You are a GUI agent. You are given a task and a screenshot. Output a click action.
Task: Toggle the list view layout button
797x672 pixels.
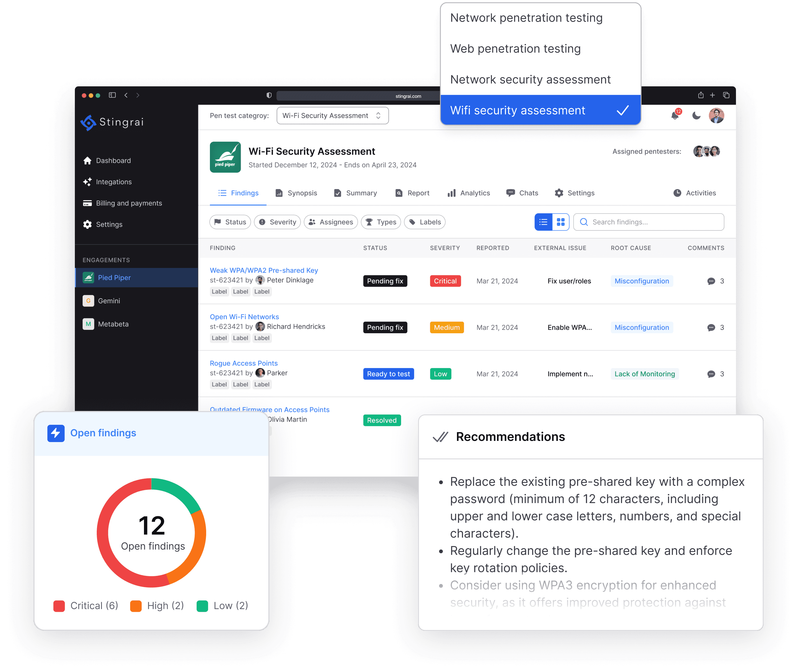[544, 222]
